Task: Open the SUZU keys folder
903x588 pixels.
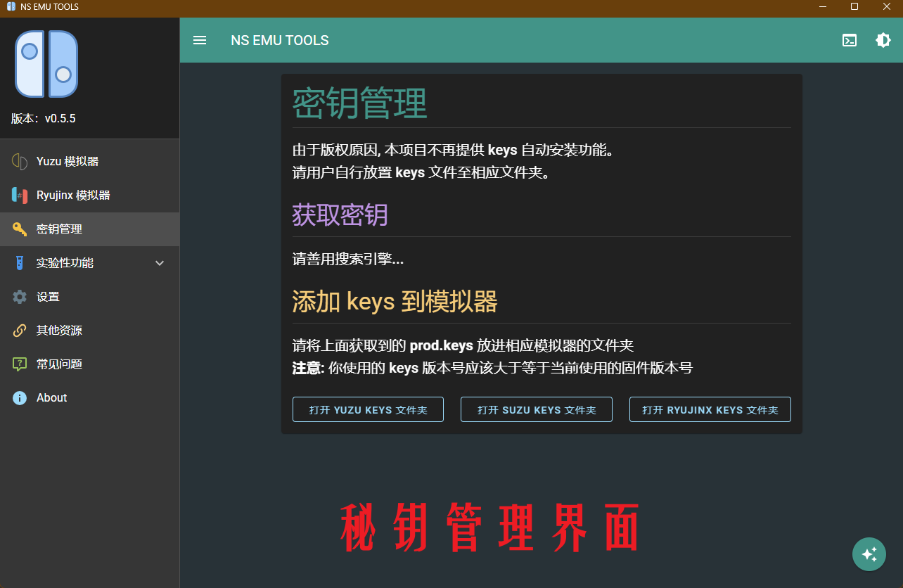Action: click(x=536, y=409)
